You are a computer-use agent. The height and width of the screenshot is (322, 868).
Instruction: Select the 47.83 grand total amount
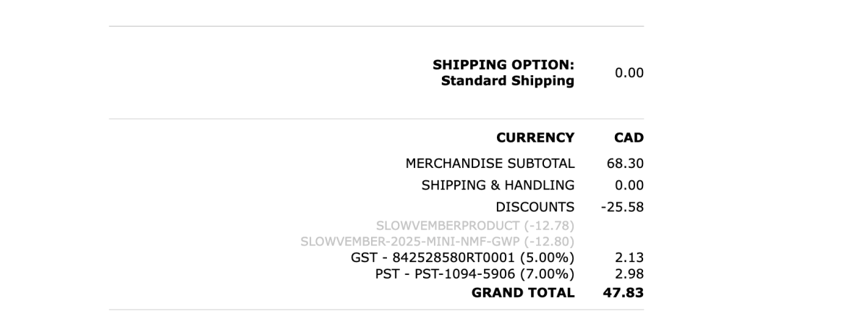pyautogui.click(x=624, y=293)
